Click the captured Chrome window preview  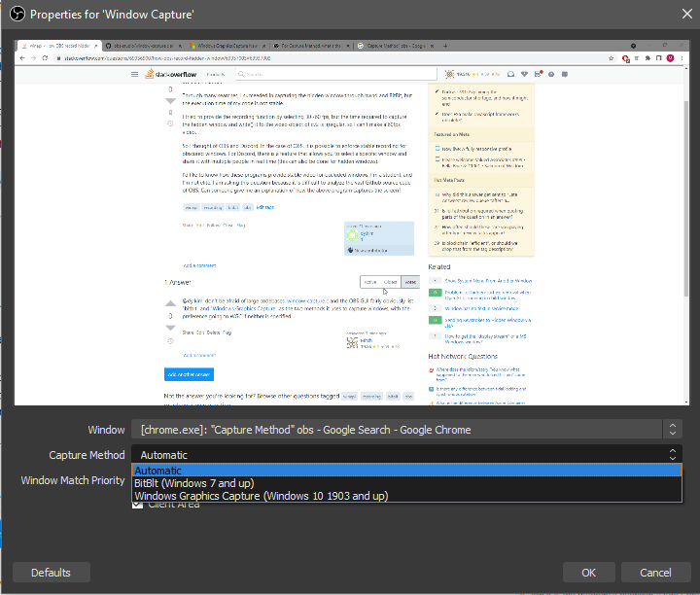[x=352, y=223]
